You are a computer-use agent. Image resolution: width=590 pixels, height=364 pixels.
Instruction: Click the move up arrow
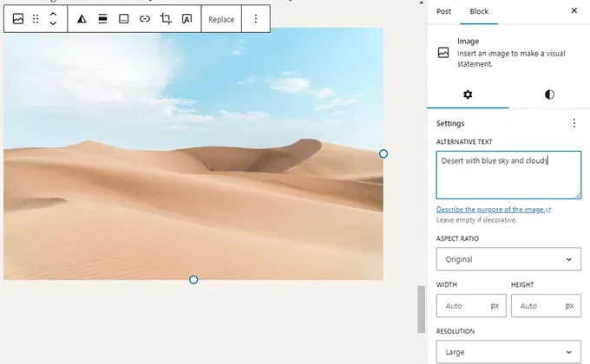[x=53, y=14]
